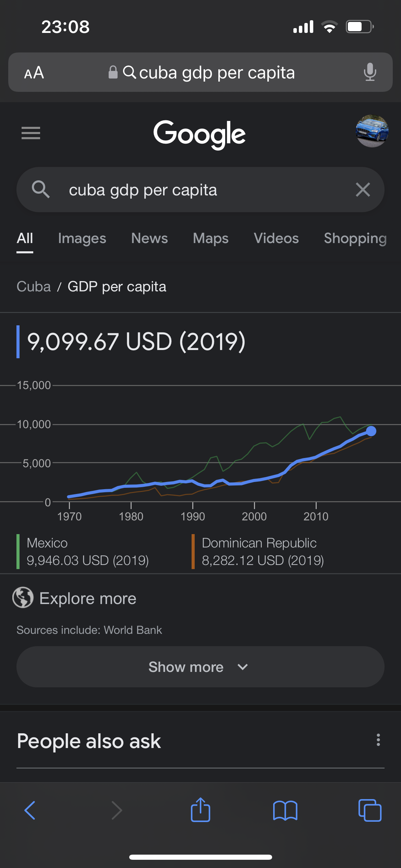Tap the 2000 label on chart axis
401x868 pixels.
coord(254,517)
